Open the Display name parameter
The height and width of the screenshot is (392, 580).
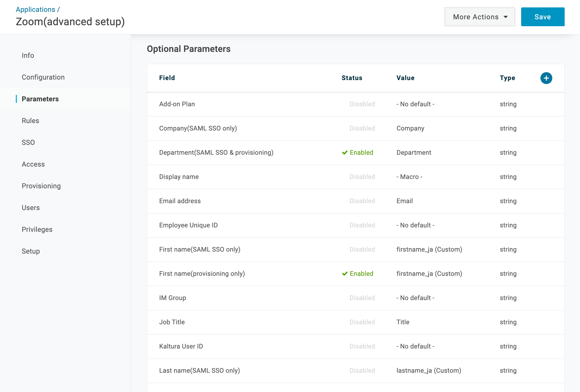tap(355, 177)
